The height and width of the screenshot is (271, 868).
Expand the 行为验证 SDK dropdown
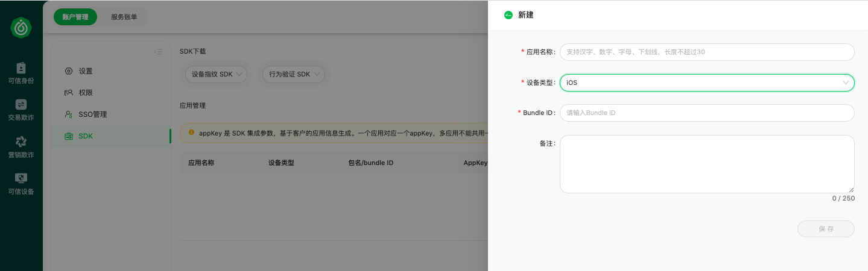294,74
